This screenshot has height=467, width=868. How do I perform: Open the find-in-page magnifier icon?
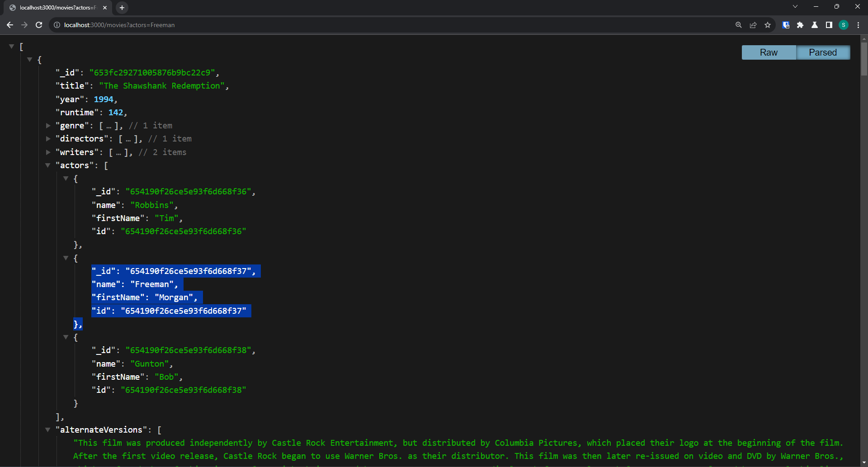[738, 25]
